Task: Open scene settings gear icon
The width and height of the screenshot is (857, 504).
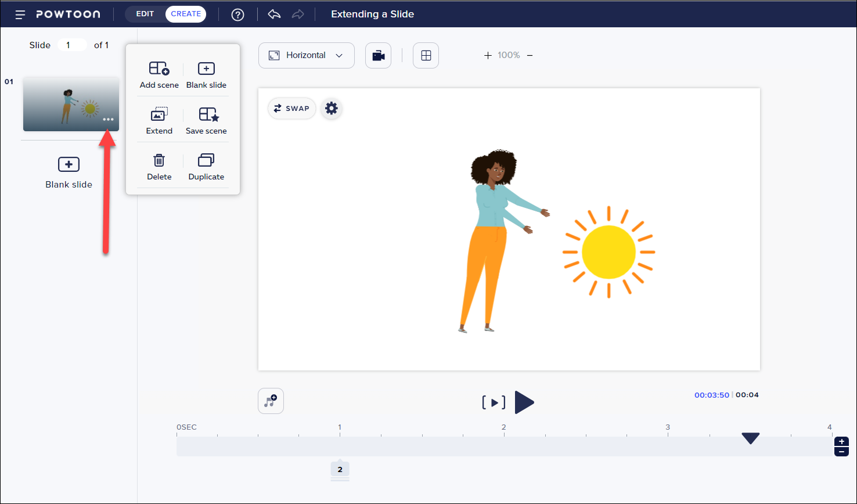Action: pyautogui.click(x=331, y=108)
